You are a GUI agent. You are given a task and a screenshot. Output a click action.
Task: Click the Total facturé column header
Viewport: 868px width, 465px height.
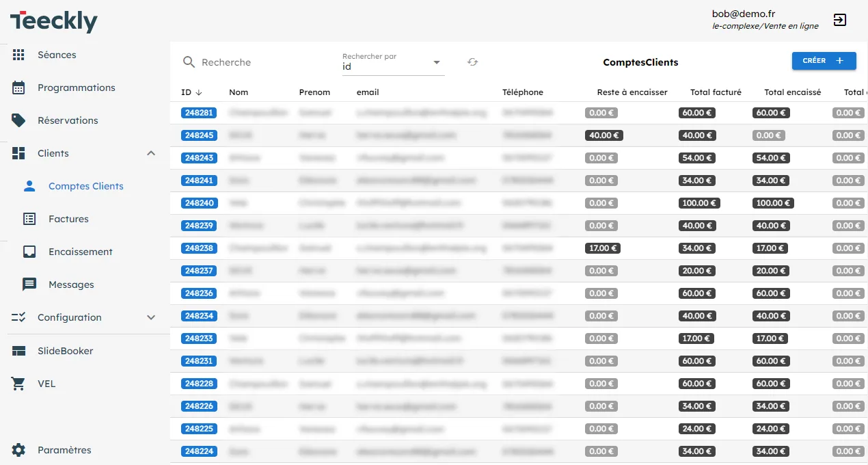(716, 92)
